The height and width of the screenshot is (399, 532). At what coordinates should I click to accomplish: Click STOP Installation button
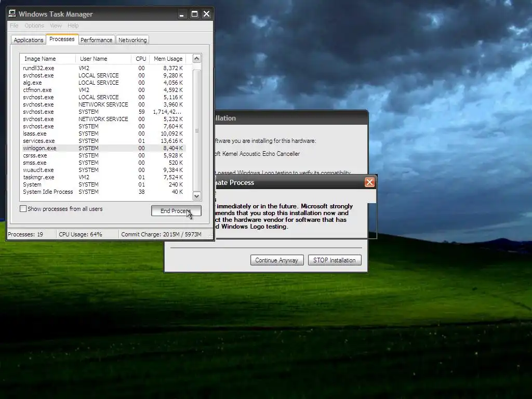click(335, 260)
